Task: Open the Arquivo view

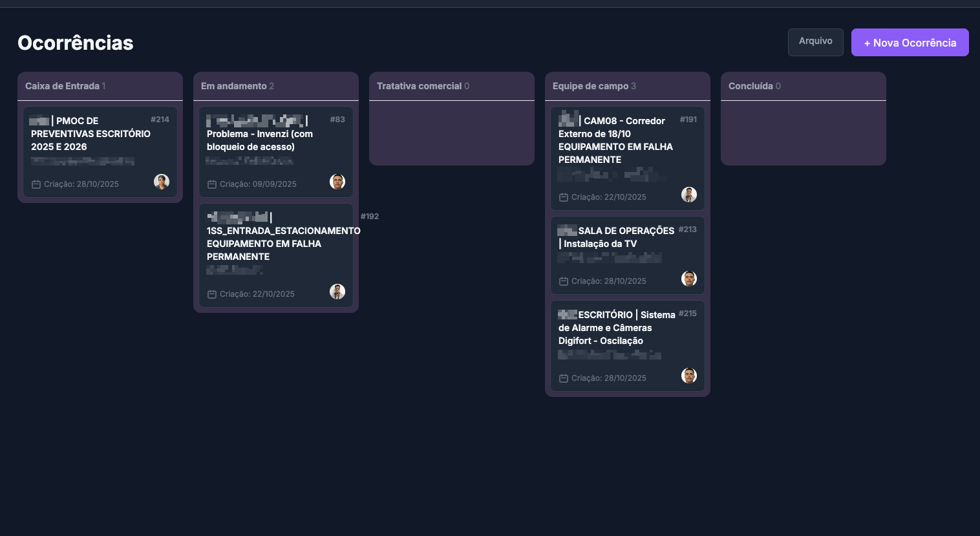Action: point(815,41)
